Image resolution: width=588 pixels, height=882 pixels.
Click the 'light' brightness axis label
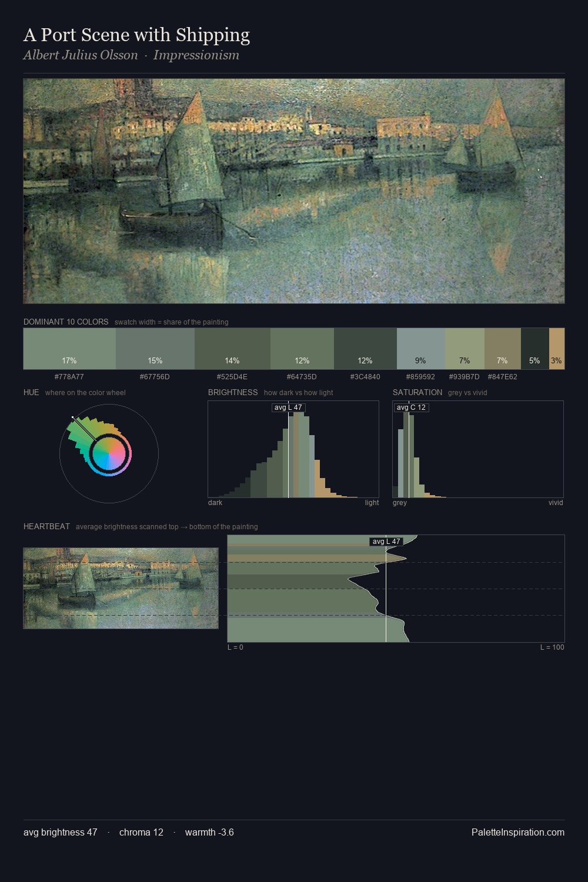tap(372, 503)
